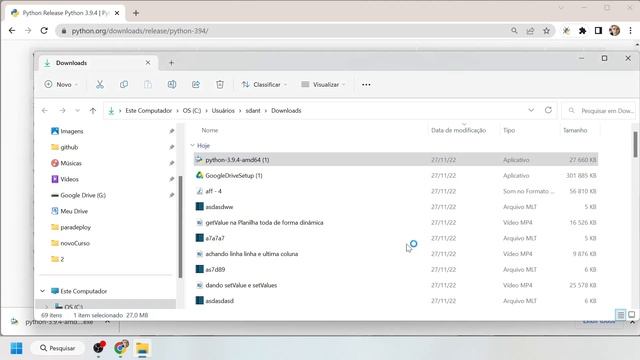
Task: Refresh the Downloads folder view
Action: [x=548, y=110]
